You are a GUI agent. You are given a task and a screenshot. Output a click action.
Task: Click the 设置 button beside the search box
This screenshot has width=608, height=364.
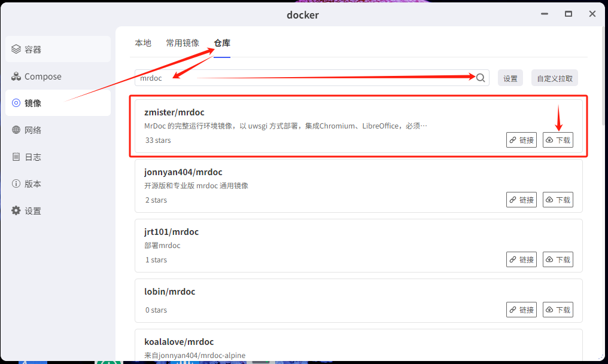(x=510, y=78)
